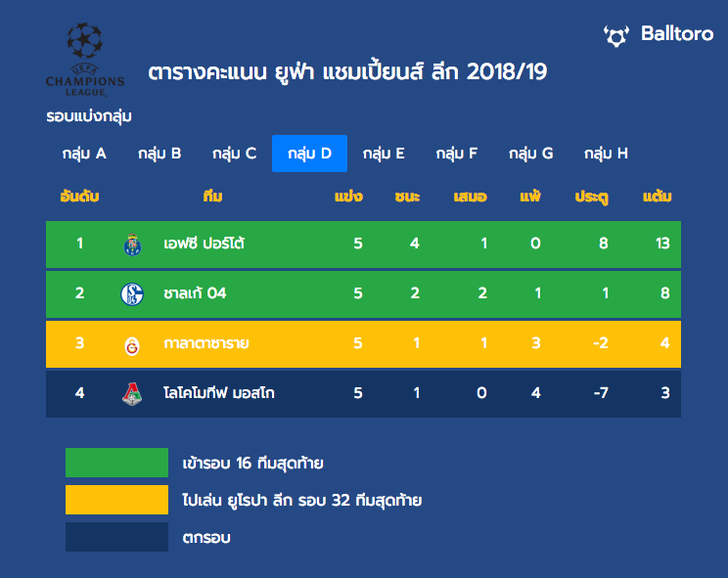
Task: Click the yellow Europa League legend swatch
Action: tap(117, 500)
